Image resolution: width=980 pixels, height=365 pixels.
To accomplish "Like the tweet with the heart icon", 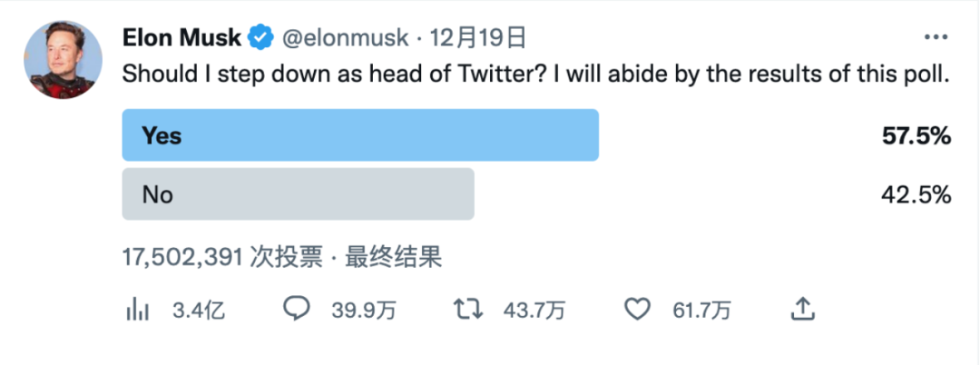I will [x=640, y=310].
